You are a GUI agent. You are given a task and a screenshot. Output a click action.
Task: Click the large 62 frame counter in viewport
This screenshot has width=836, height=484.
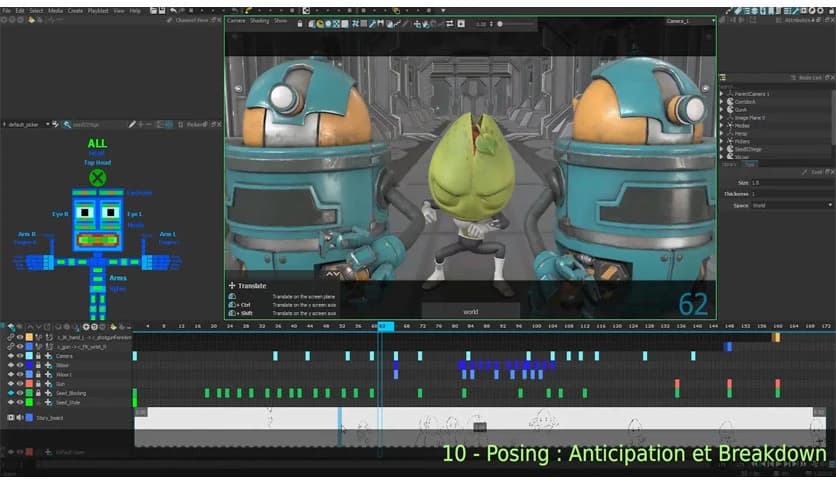coord(693,304)
